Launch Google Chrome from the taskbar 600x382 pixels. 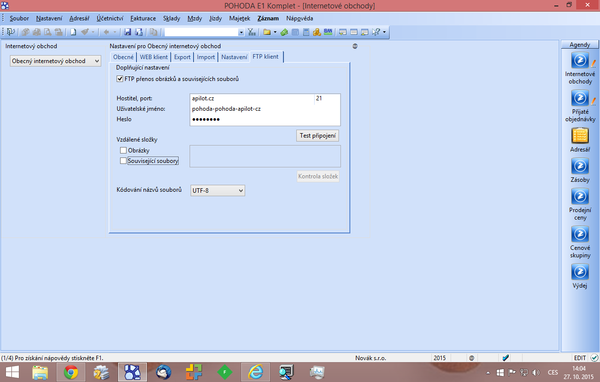[x=71, y=372]
